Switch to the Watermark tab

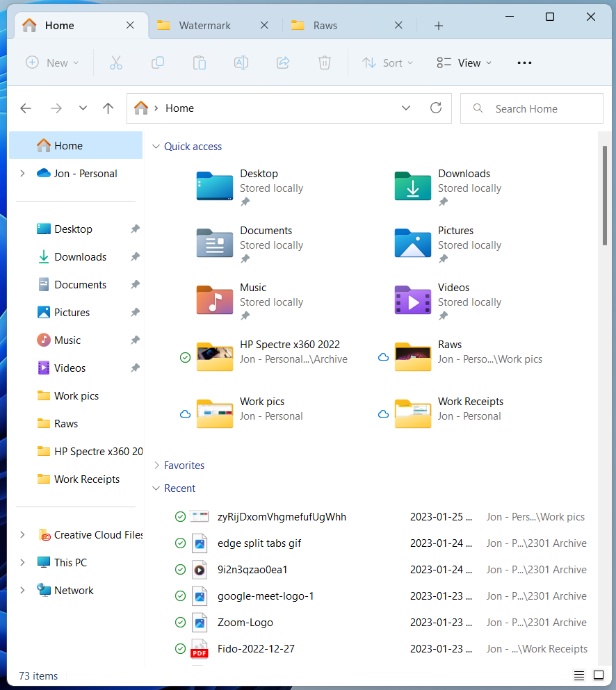click(204, 26)
